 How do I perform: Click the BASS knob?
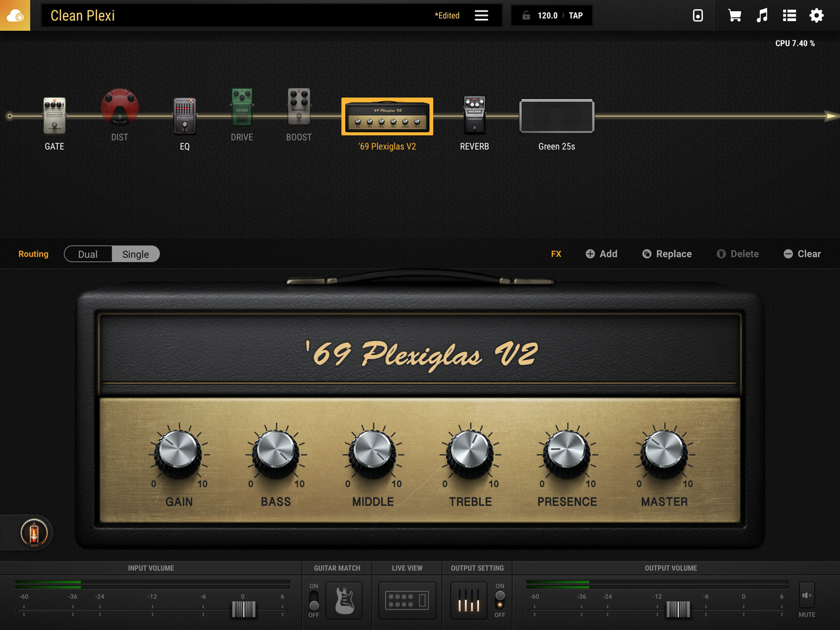tap(276, 452)
